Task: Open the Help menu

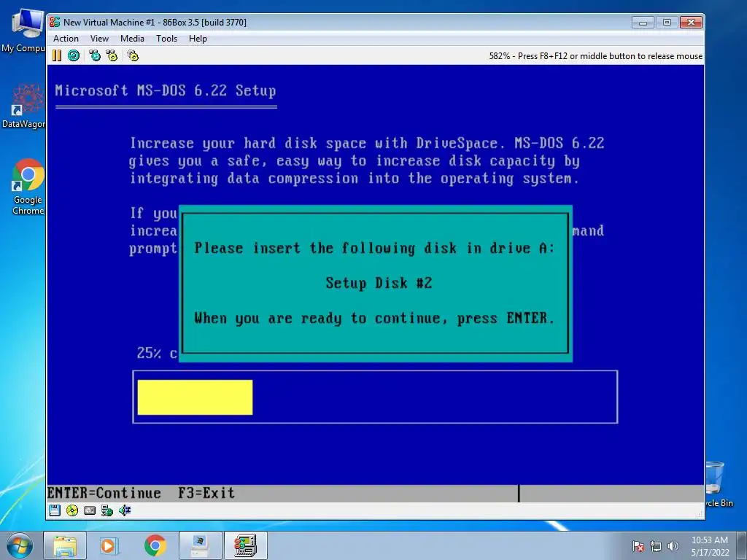Action: [x=198, y=39]
